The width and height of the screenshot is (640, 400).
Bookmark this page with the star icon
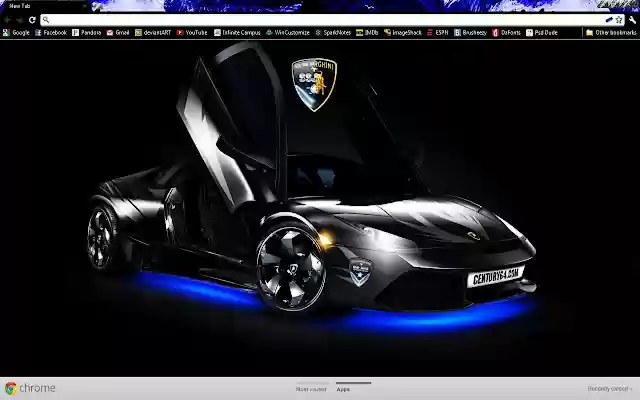[x=619, y=20]
